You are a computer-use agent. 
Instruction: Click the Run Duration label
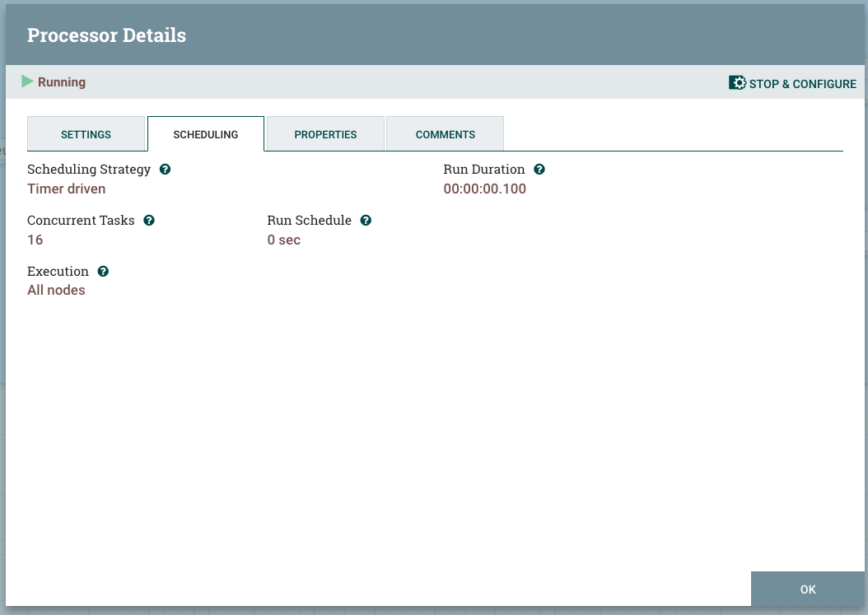click(x=483, y=170)
